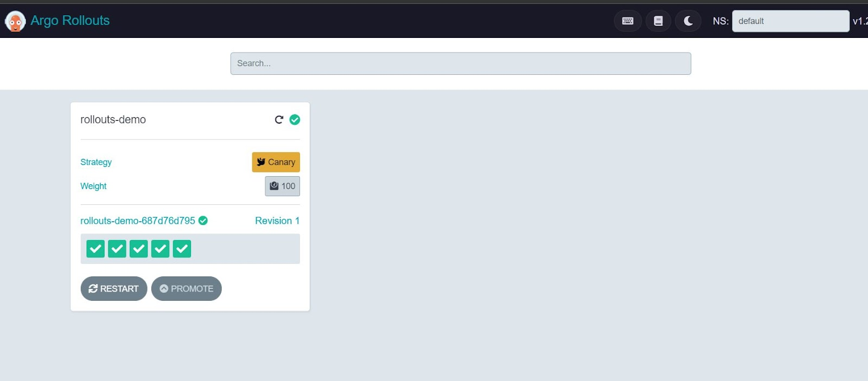Select the first pod checkmark tile
This screenshot has height=381, width=868.
95,249
